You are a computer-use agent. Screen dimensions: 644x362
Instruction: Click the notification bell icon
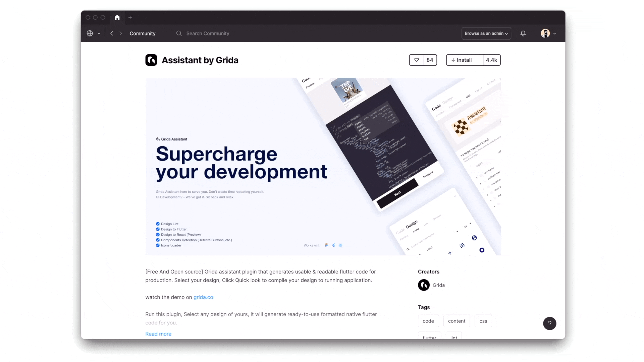523,33
